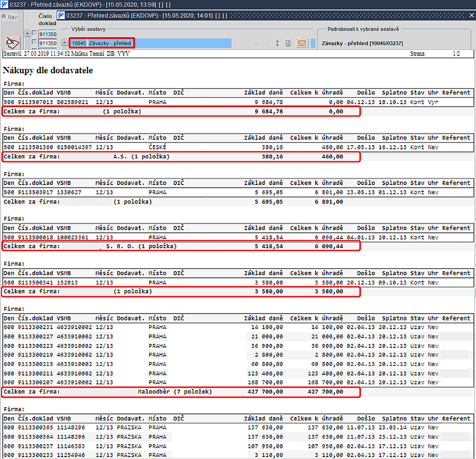Image resolution: width=476 pixels, height=459 pixels.
Task: Click the Číslo doklad column header
Action: 47,20
